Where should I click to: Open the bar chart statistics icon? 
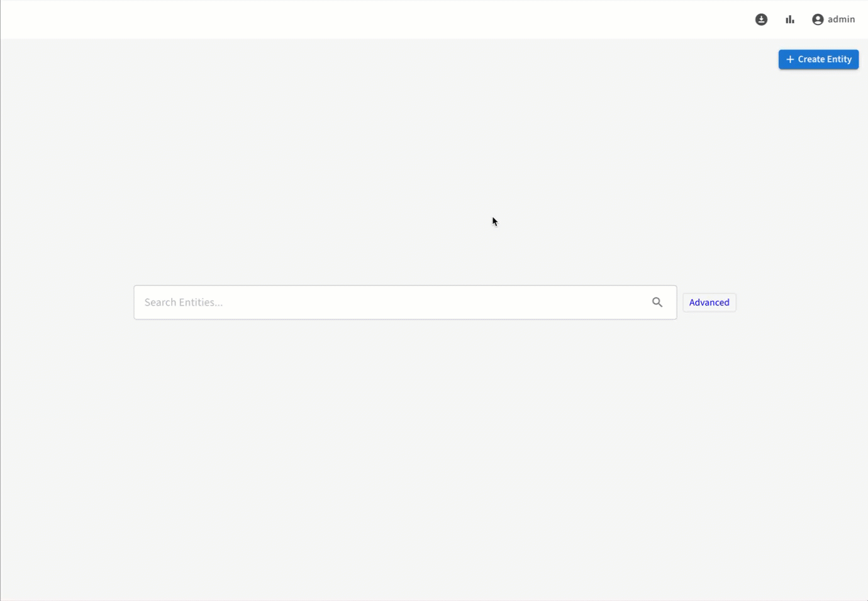790,19
